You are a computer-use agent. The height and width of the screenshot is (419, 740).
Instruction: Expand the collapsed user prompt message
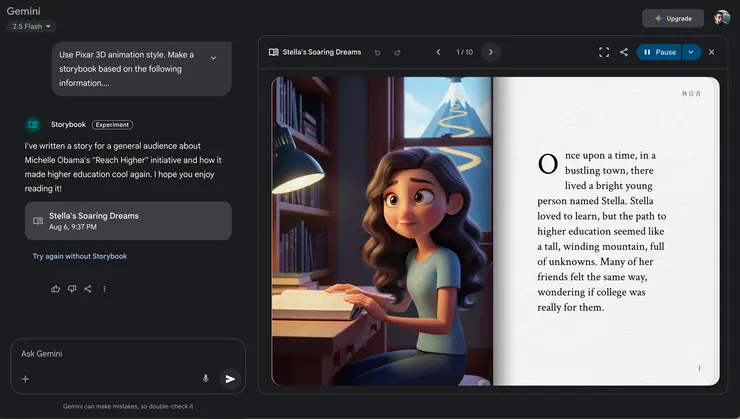click(x=213, y=58)
